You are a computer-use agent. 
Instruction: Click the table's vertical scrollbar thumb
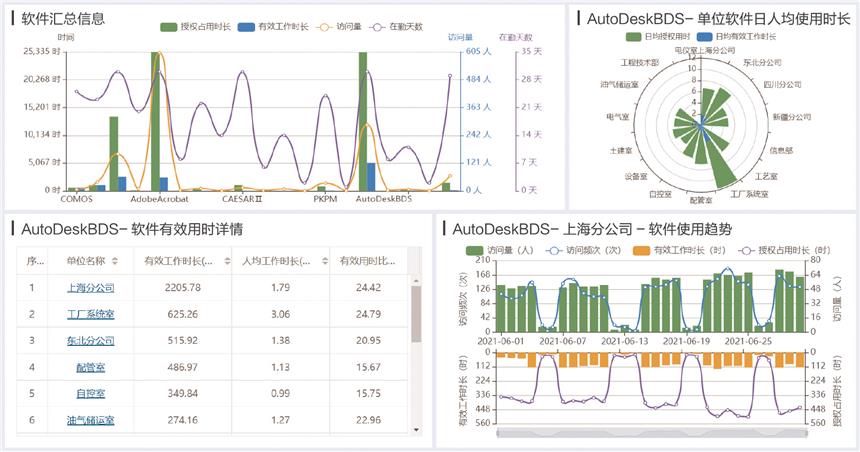[x=416, y=310]
